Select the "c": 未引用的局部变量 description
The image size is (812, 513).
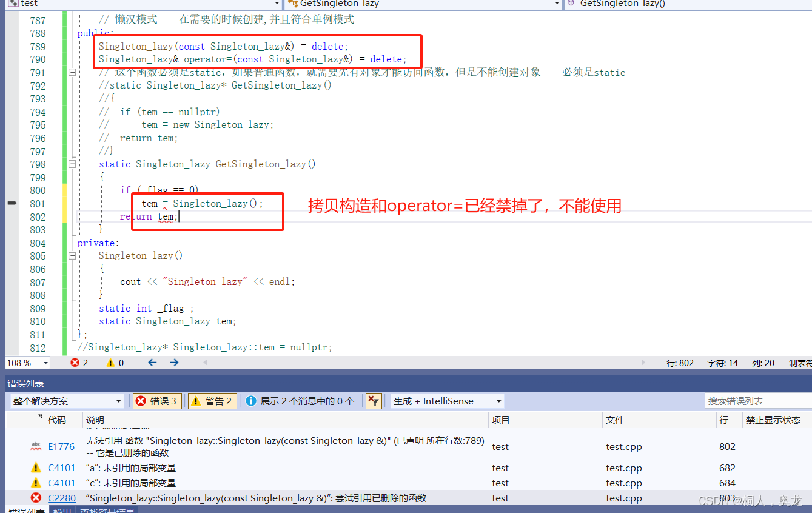[x=130, y=483]
